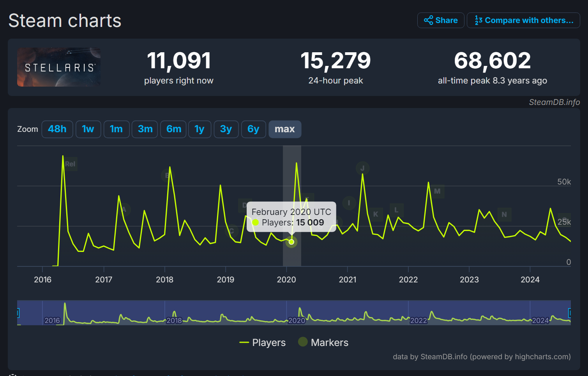
Task: Click the compare icon beside Compare text
Action: (479, 20)
